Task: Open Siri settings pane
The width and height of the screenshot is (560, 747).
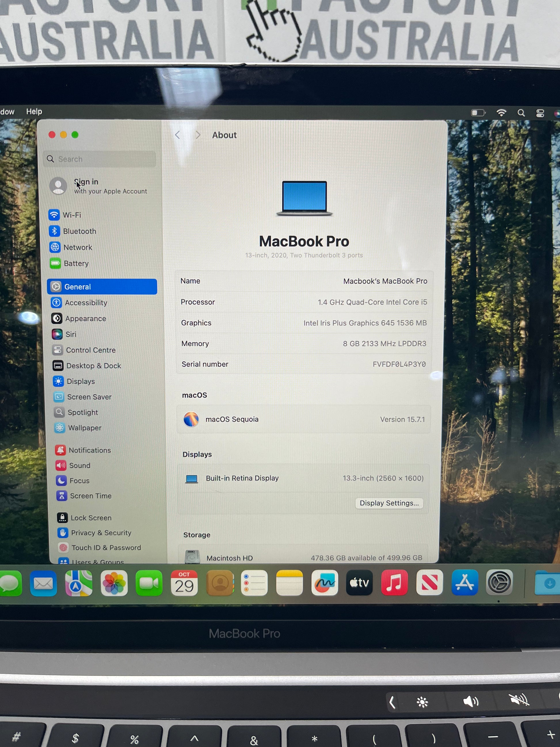Action: [x=70, y=334]
